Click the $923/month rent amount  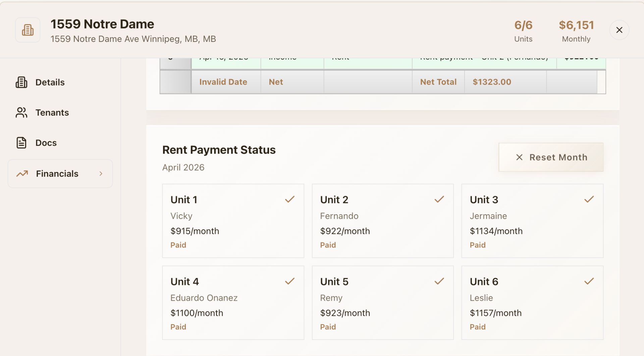[345, 313]
